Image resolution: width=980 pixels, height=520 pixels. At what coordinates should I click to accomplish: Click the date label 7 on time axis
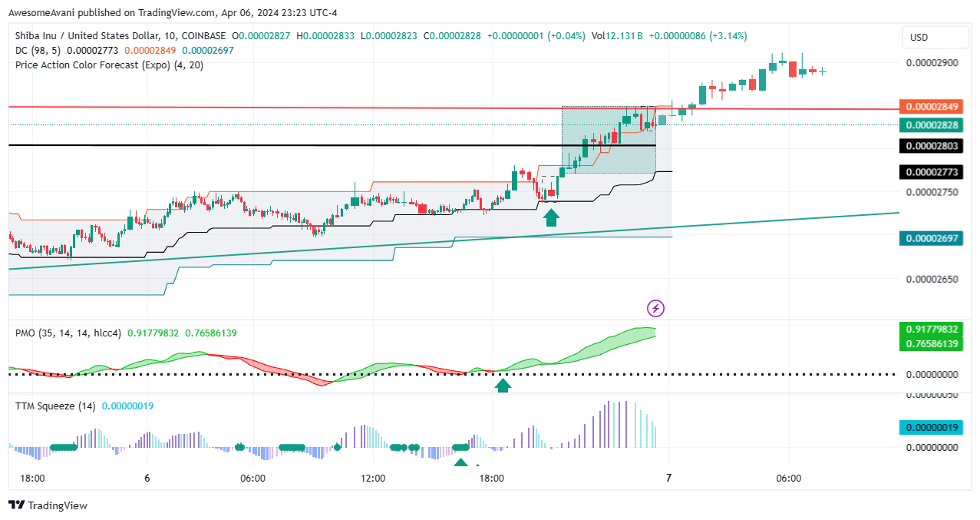click(669, 478)
